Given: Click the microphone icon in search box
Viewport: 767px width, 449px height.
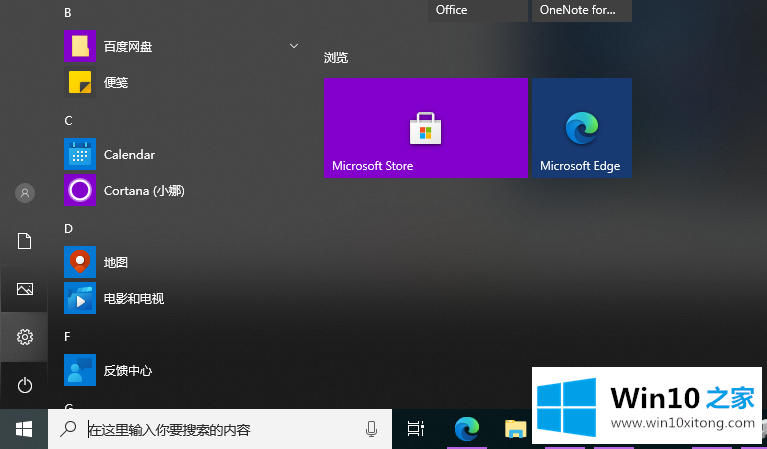Looking at the screenshot, I should 371,429.
